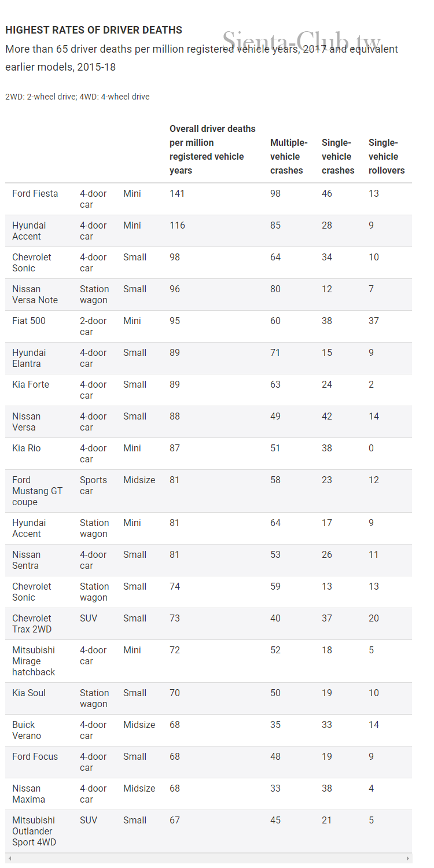Viewport: 434px width, 868px height.
Task: Select the Ford Mustang GT coupe cell
Action: pyautogui.click(x=37, y=491)
